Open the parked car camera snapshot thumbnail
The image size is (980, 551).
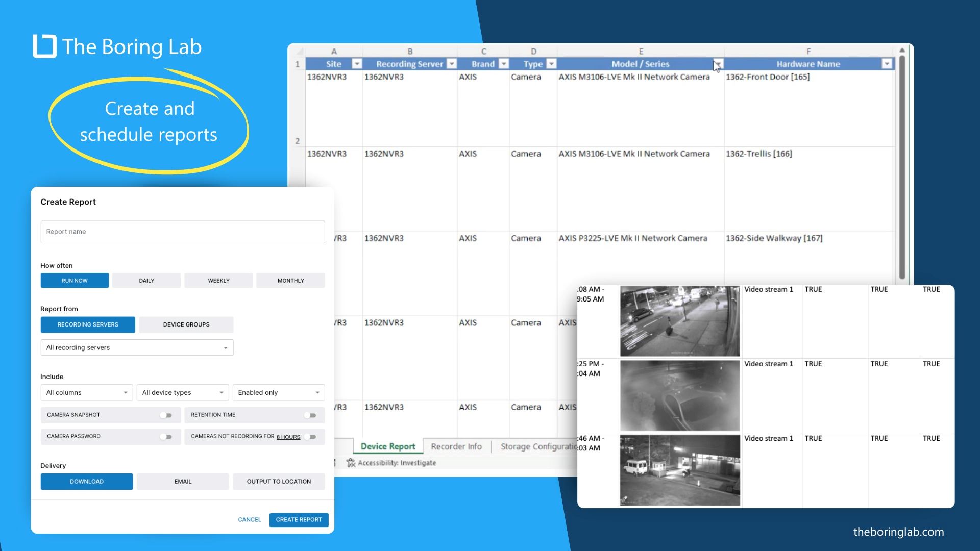[680, 396]
